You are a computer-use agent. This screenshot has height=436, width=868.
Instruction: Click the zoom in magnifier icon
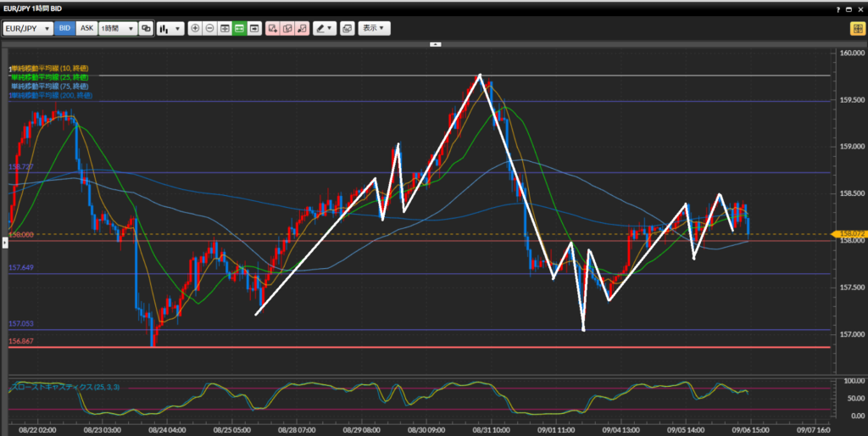pos(196,28)
